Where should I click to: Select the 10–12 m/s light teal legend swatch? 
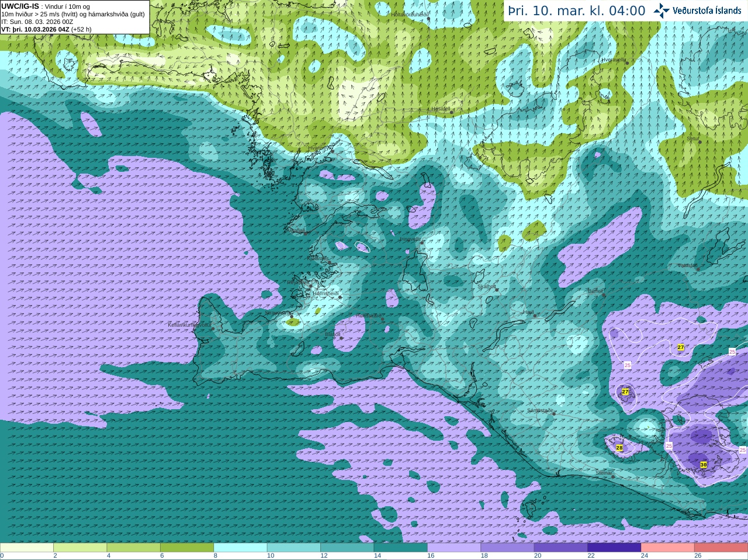pos(294,548)
